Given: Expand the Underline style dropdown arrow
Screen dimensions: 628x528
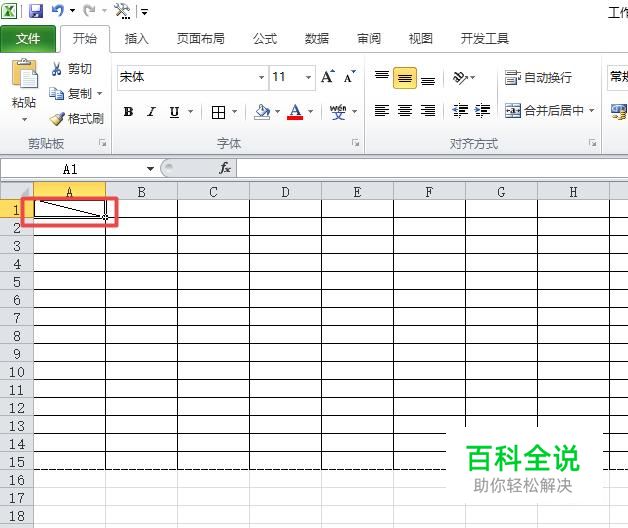Looking at the screenshot, I should coord(191,112).
